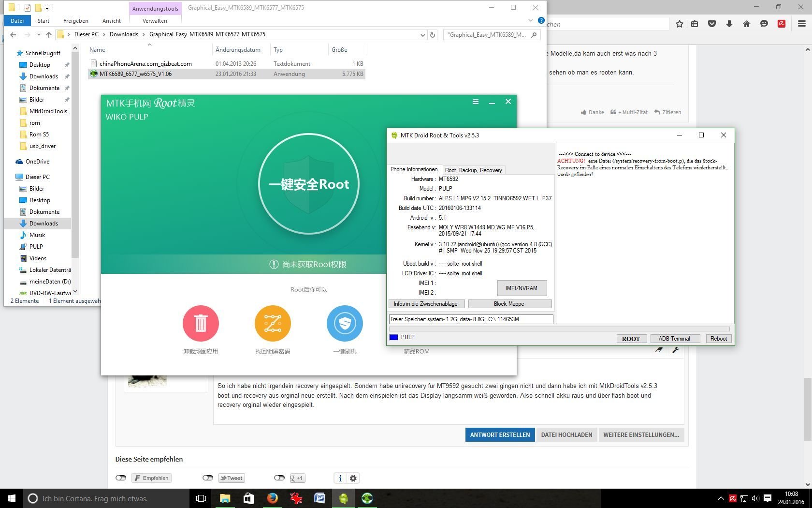Click WEITERE EINSTELLUNGEN button
Viewport: 812px width, 508px height.
click(641, 434)
